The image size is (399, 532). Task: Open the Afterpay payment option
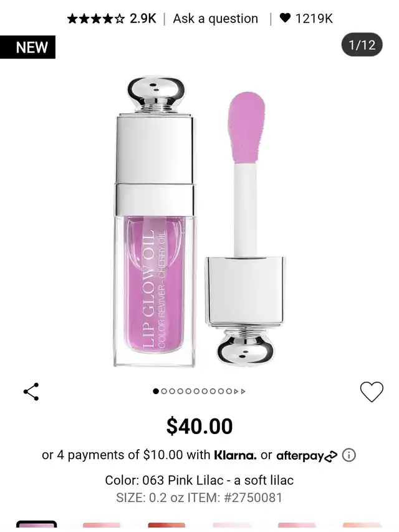pos(307,456)
